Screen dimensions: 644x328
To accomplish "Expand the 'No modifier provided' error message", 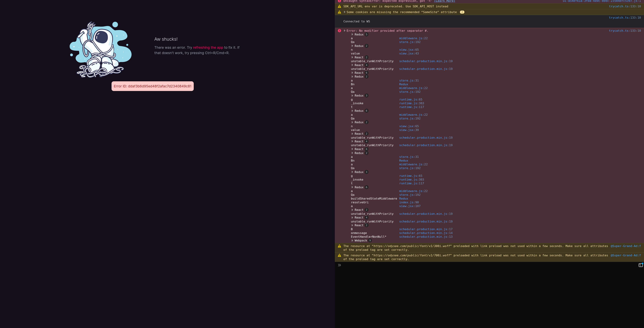I will pyautogui.click(x=344, y=31).
